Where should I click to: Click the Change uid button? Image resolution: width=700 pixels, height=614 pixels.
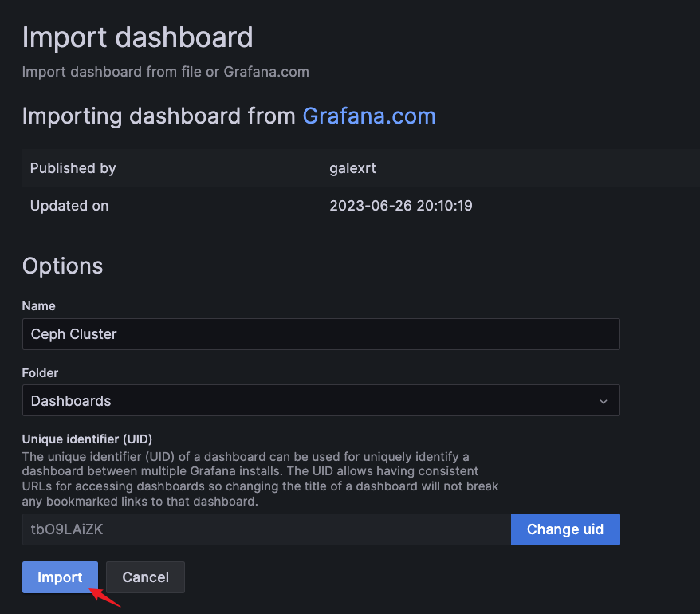565,529
